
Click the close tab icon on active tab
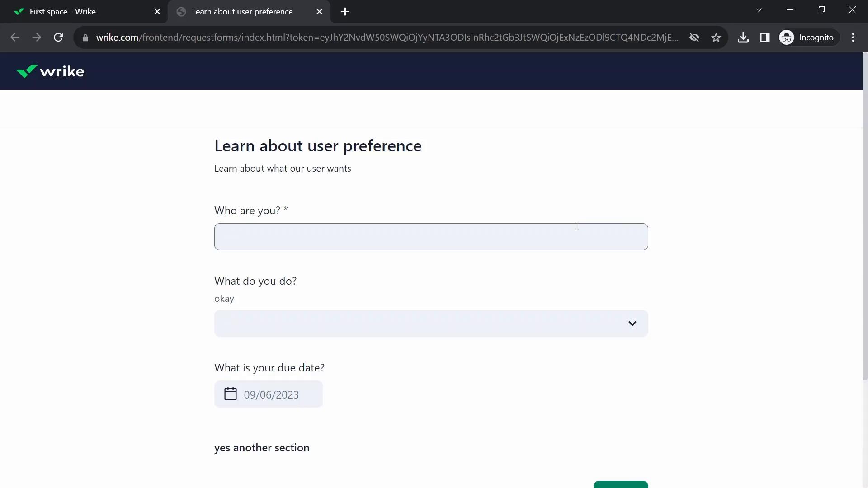(320, 11)
